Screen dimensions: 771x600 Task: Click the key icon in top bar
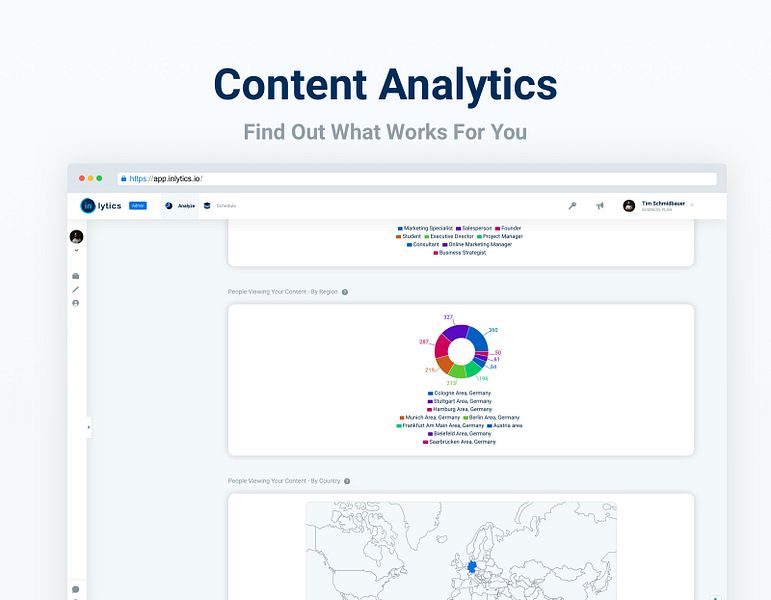pyautogui.click(x=572, y=206)
